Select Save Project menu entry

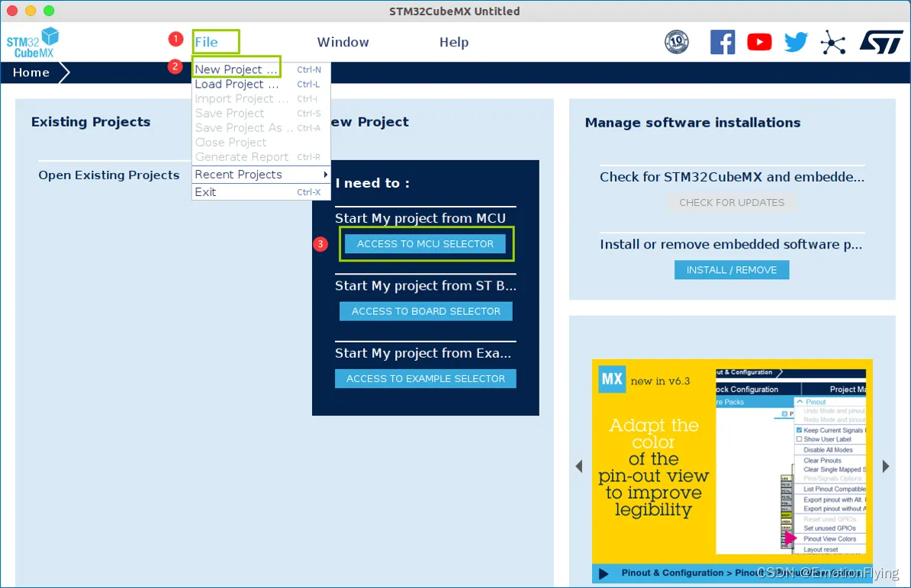261,113
